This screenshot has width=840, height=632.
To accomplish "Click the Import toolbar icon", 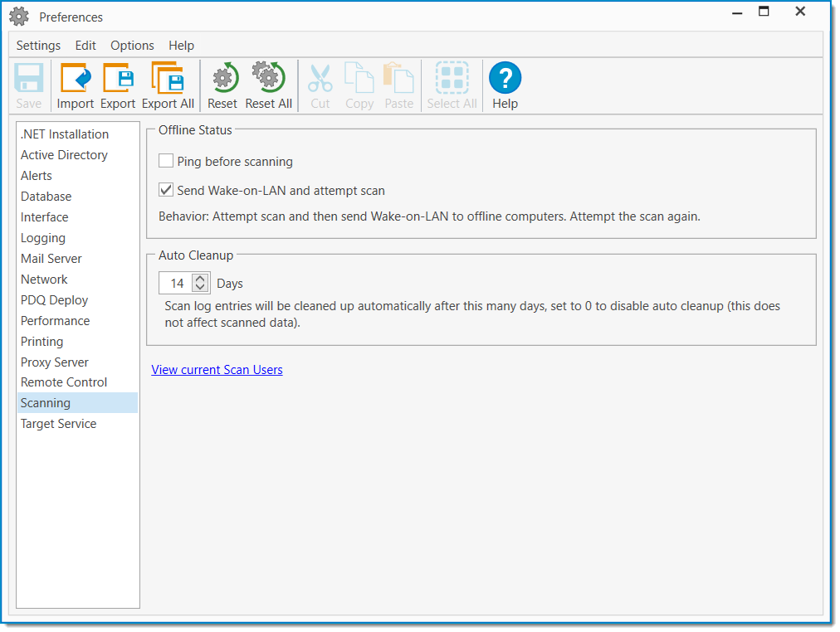I will [x=76, y=78].
